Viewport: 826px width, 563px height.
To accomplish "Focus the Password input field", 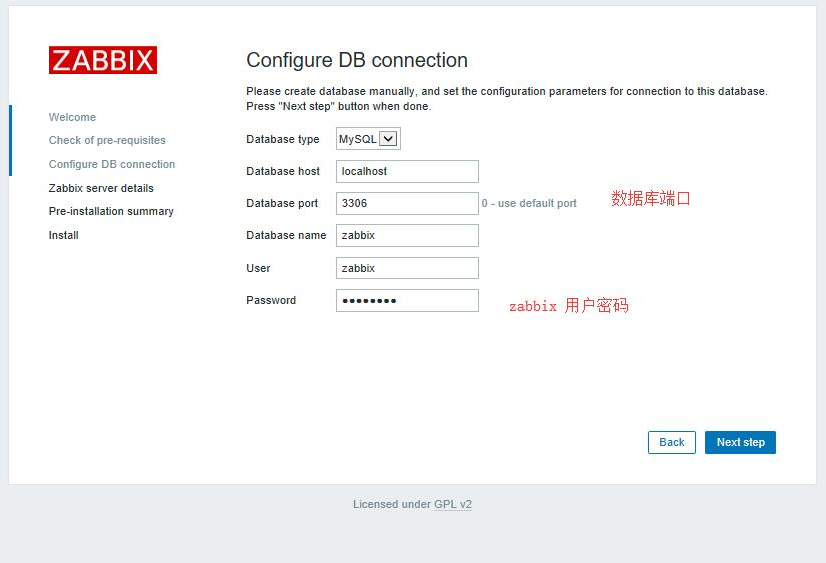I will point(407,300).
